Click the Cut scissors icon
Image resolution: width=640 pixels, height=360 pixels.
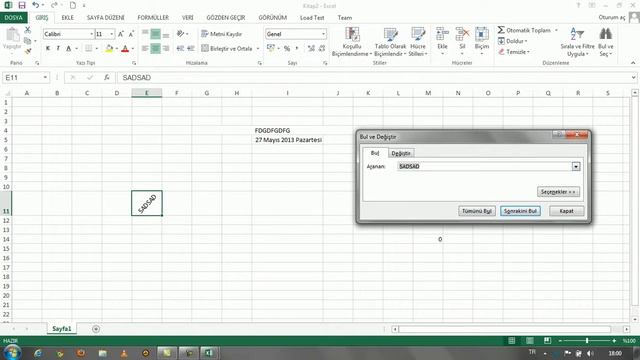coord(27,30)
